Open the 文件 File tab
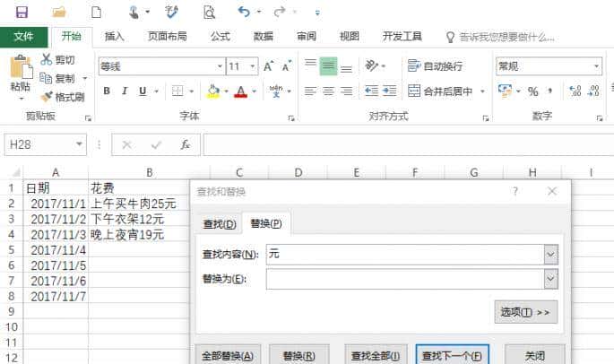The height and width of the screenshot is (364, 614). 23,37
